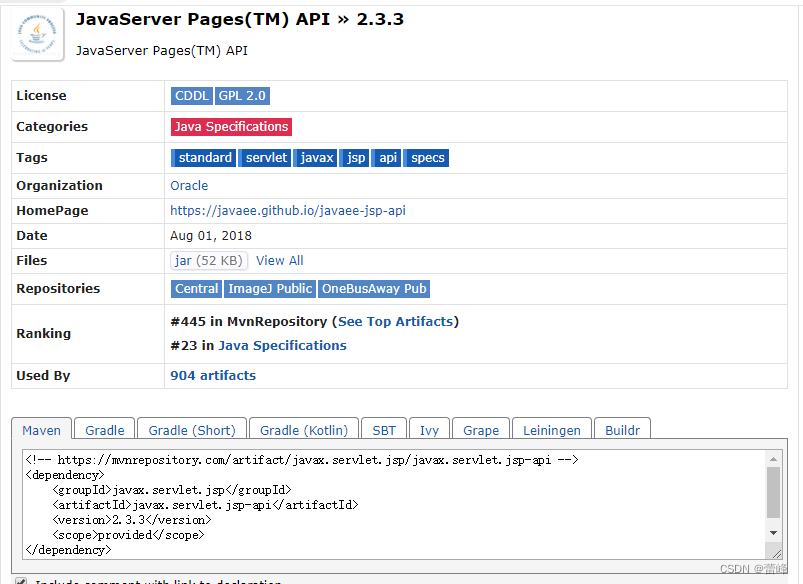Click the #445 in MvnRepository ranking text
The width and height of the screenshot is (803, 584).
coord(248,322)
